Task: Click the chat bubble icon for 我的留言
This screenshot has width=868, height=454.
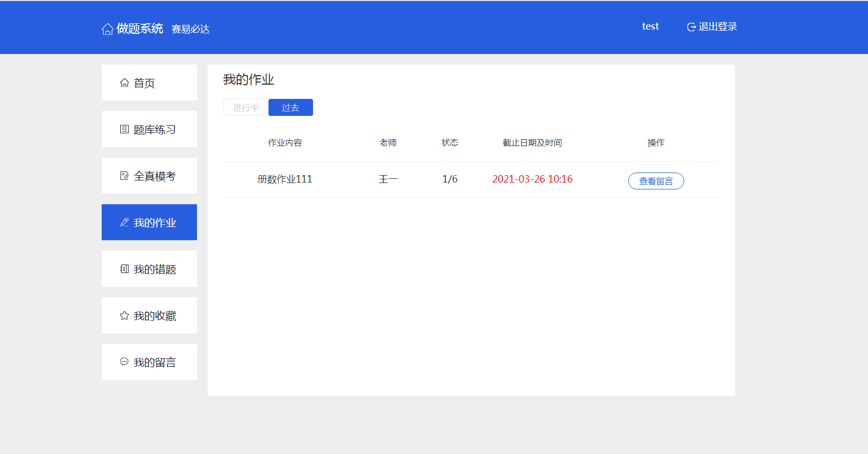Action: click(x=124, y=362)
